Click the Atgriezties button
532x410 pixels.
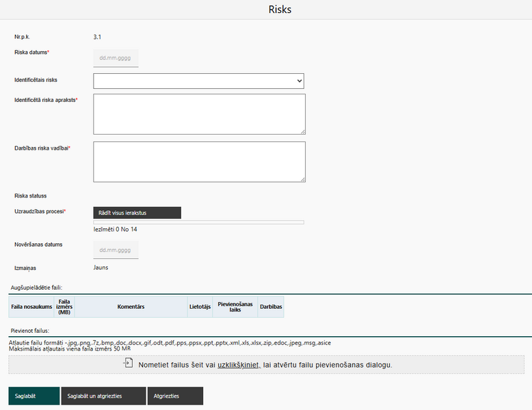click(175, 396)
